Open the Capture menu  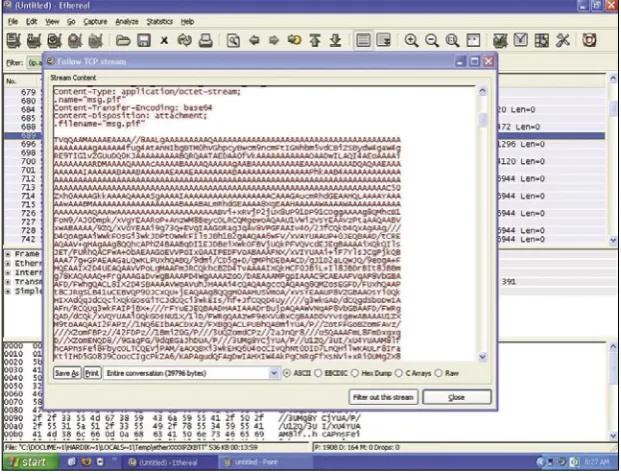[x=95, y=22]
